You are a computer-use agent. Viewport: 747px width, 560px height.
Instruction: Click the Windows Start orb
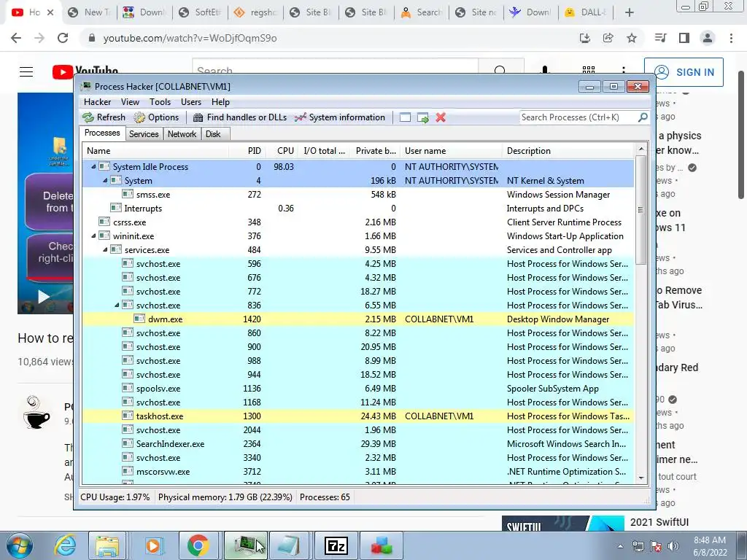[x=19, y=545]
